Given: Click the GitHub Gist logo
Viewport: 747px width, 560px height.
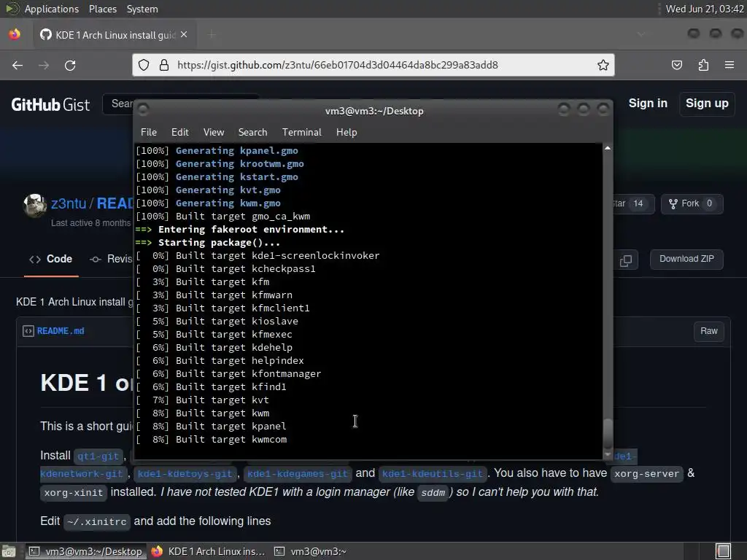Looking at the screenshot, I should (x=50, y=104).
